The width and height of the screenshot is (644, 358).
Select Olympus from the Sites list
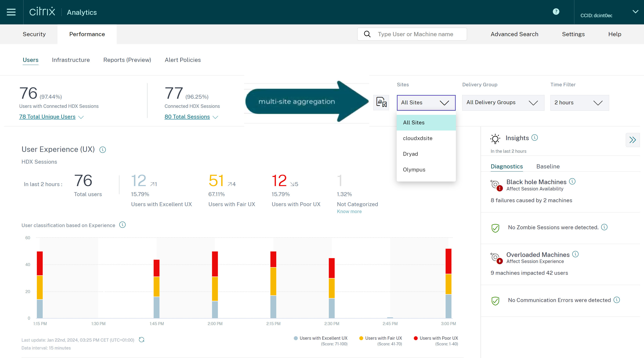click(414, 170)
